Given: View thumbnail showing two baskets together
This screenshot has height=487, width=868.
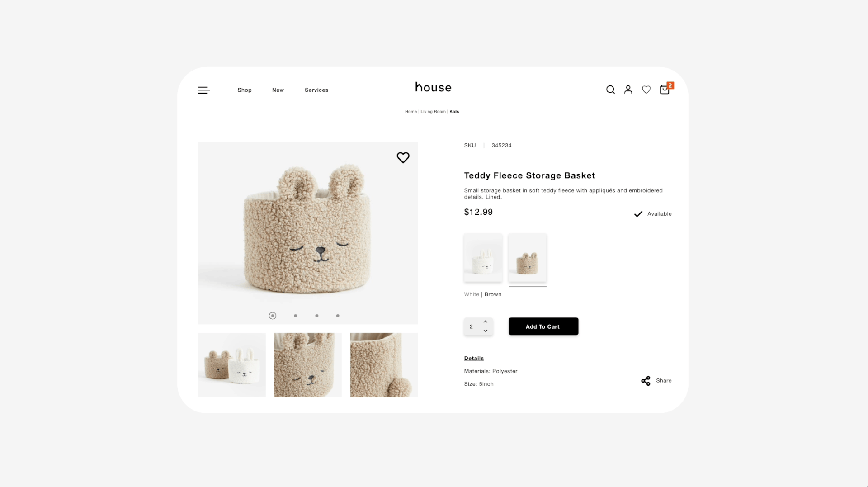Looking at the screenshot, I should tap(232, 365).
